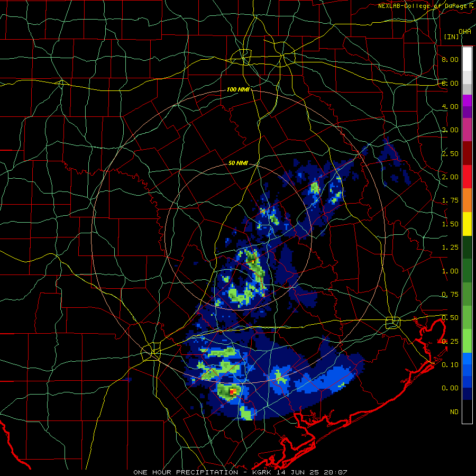The height and width of the screenshot is (476, 476).
Task: Select the 1.75 legend value label
Action: click(450, 200)
